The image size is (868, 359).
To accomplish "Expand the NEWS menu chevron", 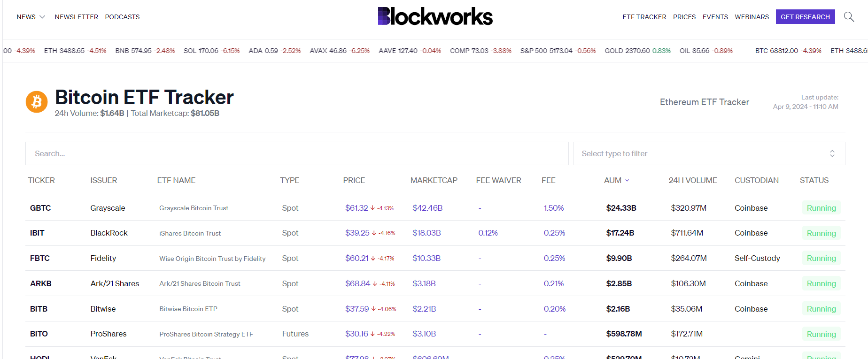I will coord(42,17).
